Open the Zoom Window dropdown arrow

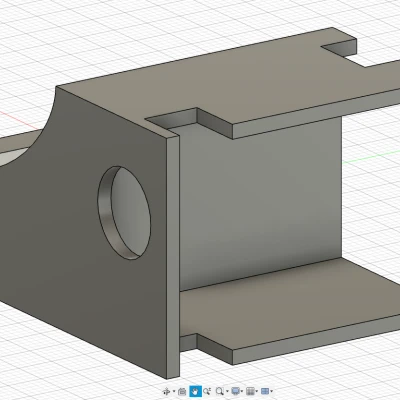(227, 391)
